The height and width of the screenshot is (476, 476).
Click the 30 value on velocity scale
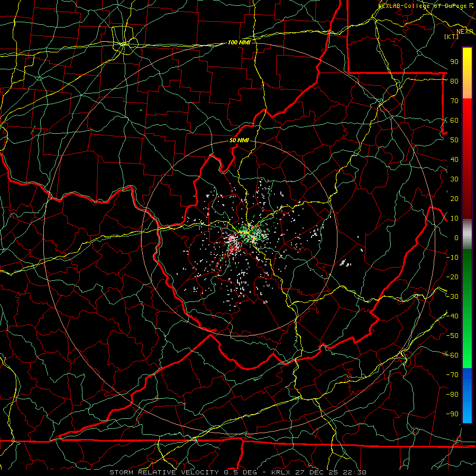pos(454,179)
